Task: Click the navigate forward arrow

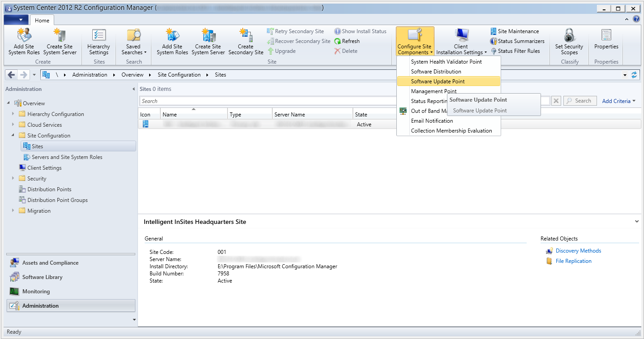Action: tap(24, 75)
